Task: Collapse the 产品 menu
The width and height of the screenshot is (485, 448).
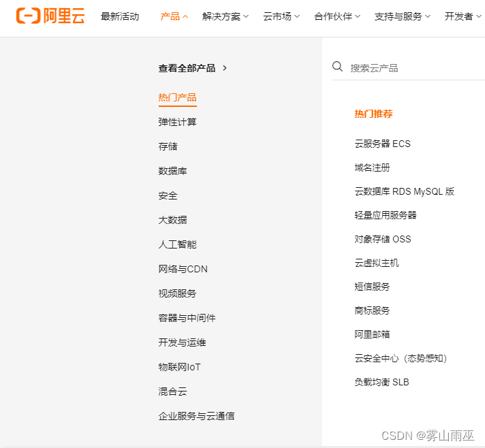Action: (174, 16)
